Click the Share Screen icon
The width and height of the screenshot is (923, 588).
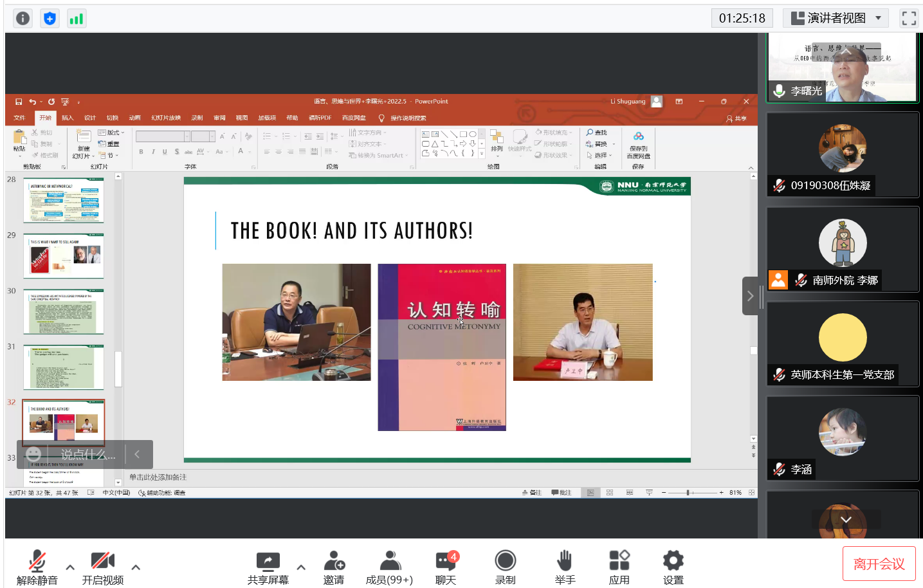coord(268,561)
